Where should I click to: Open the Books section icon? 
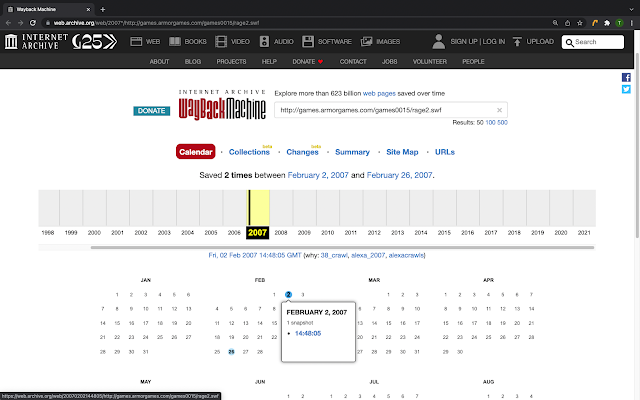[x=175, y=41]
